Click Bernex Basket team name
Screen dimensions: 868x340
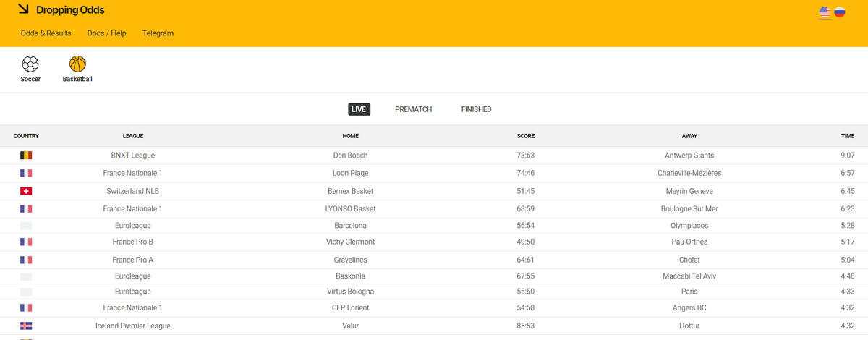coord(351,191)
